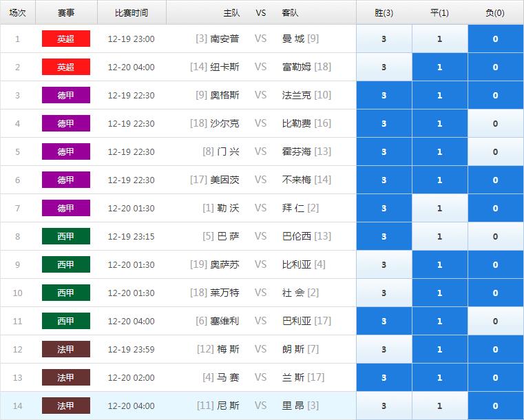Click the 英超 tag in match 1
Viewport: 524px width, 420px height.
tap(66, 39)
